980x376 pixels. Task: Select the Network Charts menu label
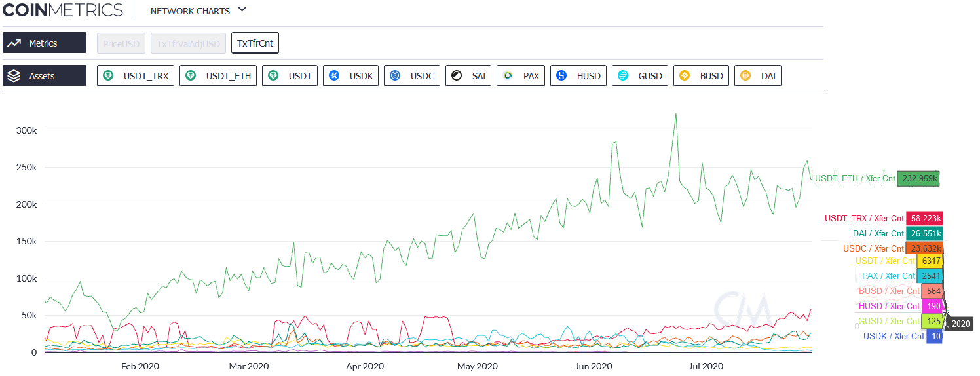[190, 11]
